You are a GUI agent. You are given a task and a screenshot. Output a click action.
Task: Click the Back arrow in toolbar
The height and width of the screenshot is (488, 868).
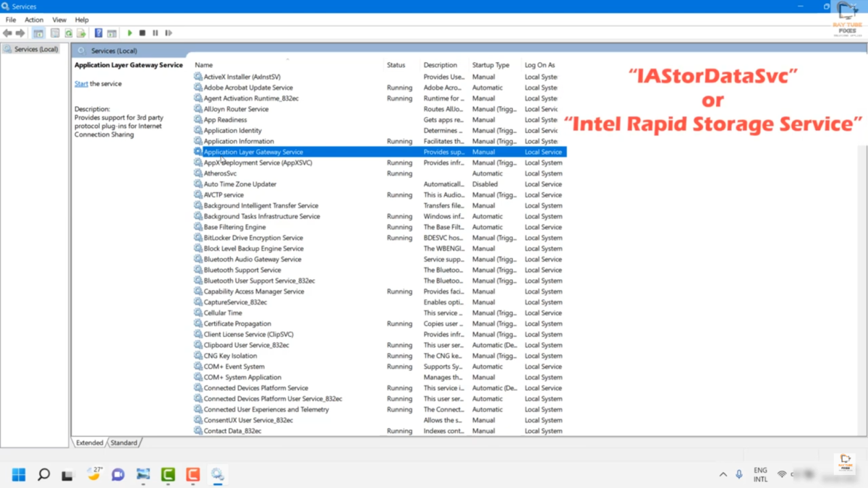tap(7, 33)
